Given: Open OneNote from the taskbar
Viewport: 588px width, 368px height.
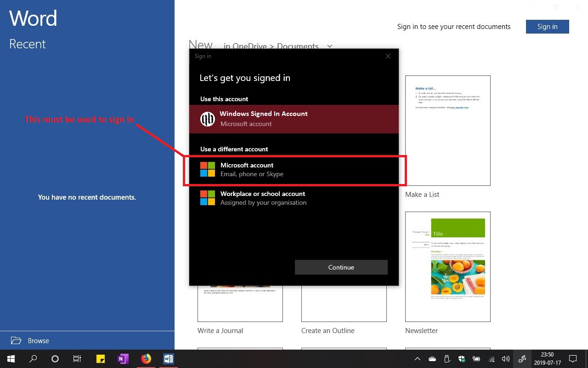Looking at the screenshot, I should tap(123, 359).
